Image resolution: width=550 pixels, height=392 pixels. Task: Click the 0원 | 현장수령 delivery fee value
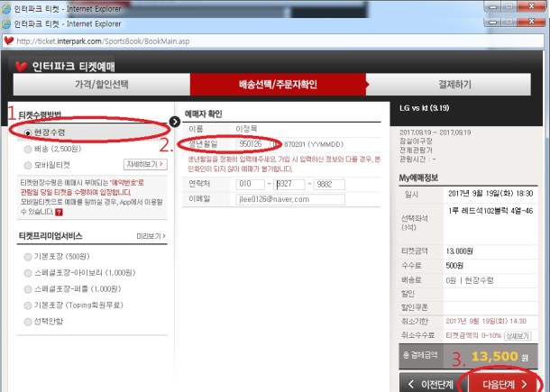click(x=470, y=280)
